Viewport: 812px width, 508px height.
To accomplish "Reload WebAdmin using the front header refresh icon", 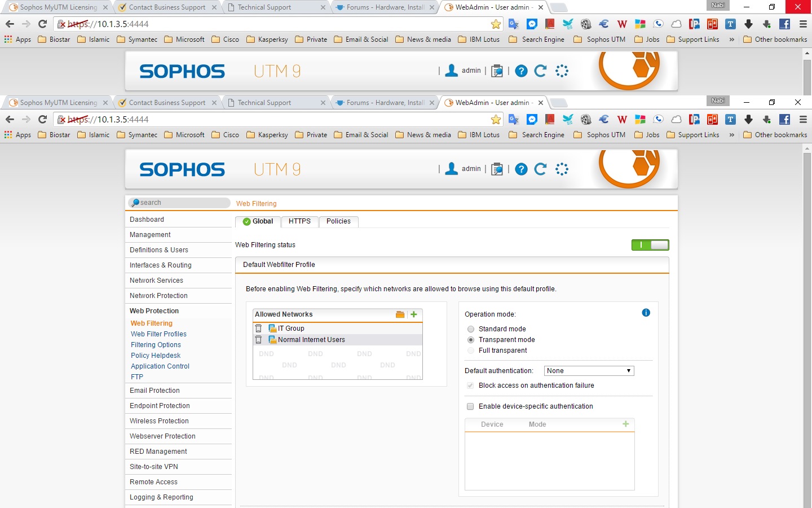I will (540, 169).
